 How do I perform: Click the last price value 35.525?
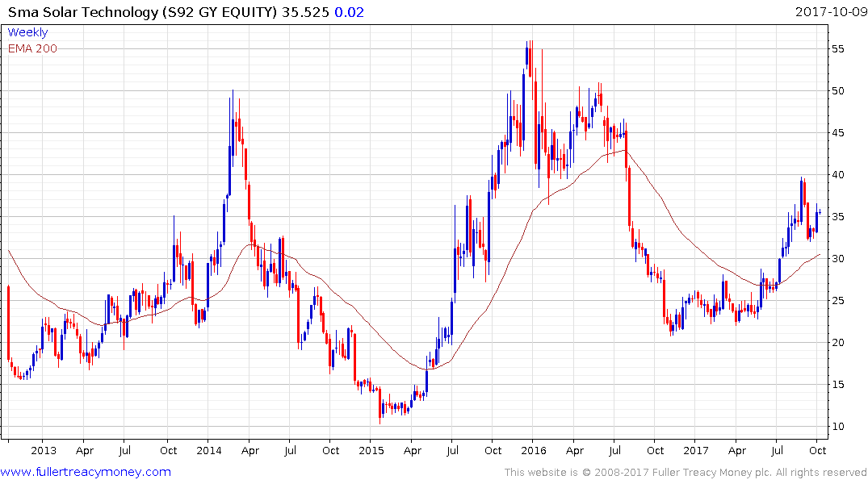tap(305, 12)
